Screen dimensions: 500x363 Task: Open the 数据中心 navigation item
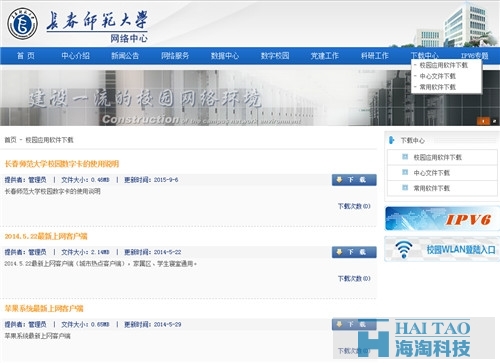point(225,56)
